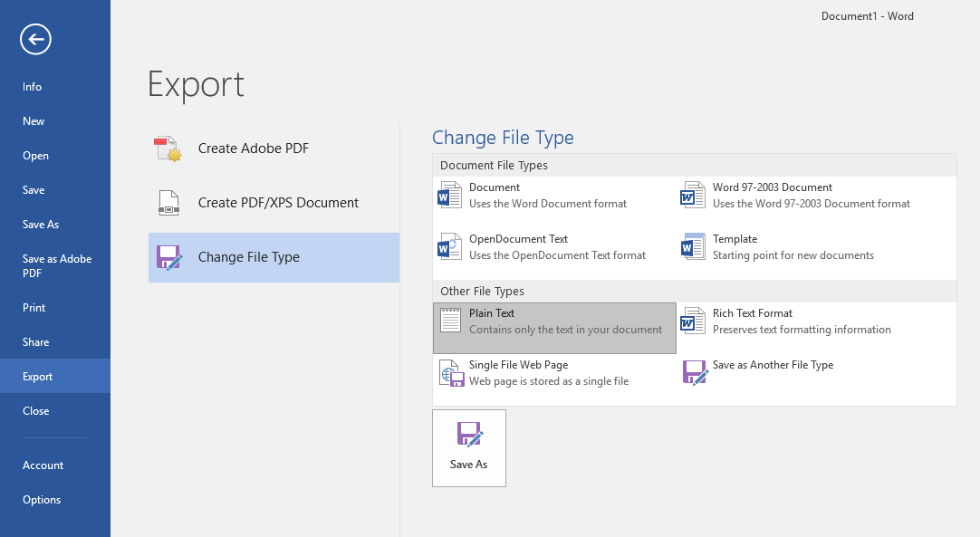Click 'Web page is stored as a single file' text
This screenshot has height=537, width=980.
coord(549,381)
